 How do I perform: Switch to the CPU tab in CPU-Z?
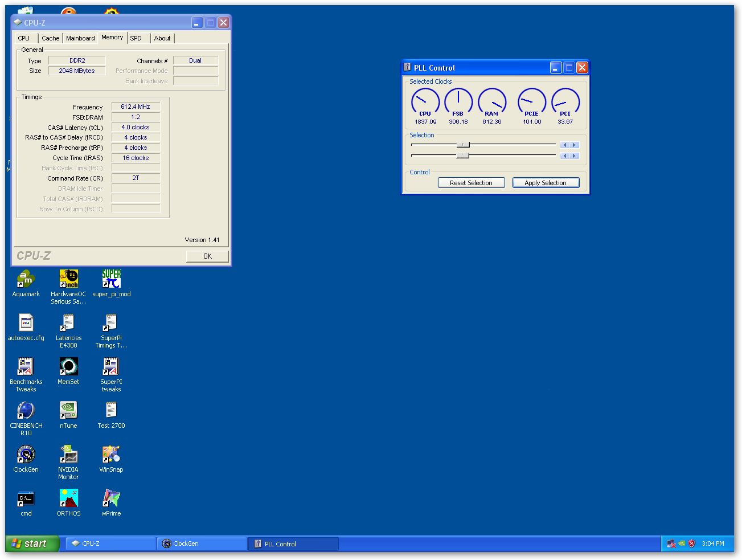24,38
